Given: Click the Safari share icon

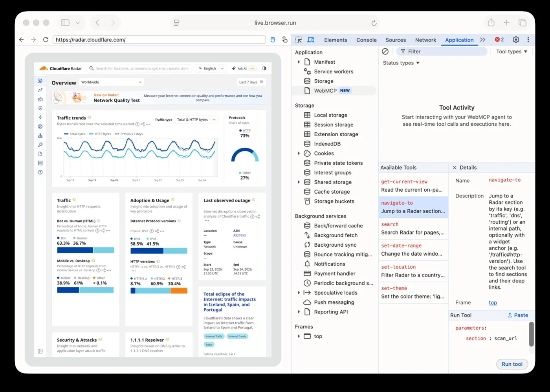Looking at the screenshot, I should pyautogui.click(x=491, y=23).
